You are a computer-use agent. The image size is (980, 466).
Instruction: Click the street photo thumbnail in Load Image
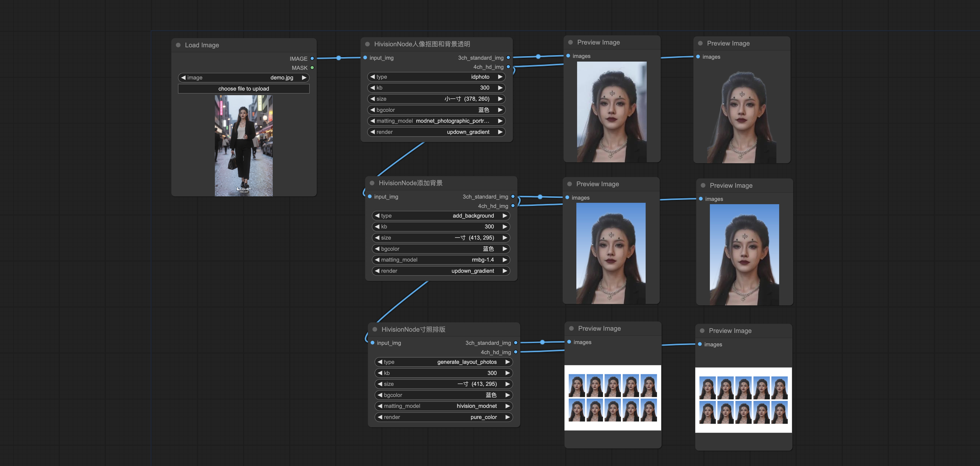pyautogui.click(x=243, y=145)
